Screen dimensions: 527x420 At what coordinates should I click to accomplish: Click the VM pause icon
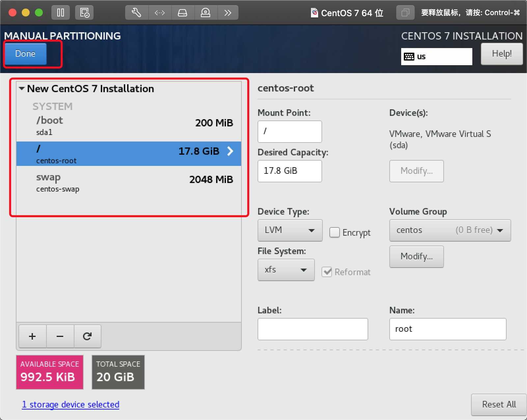point(61,13)
